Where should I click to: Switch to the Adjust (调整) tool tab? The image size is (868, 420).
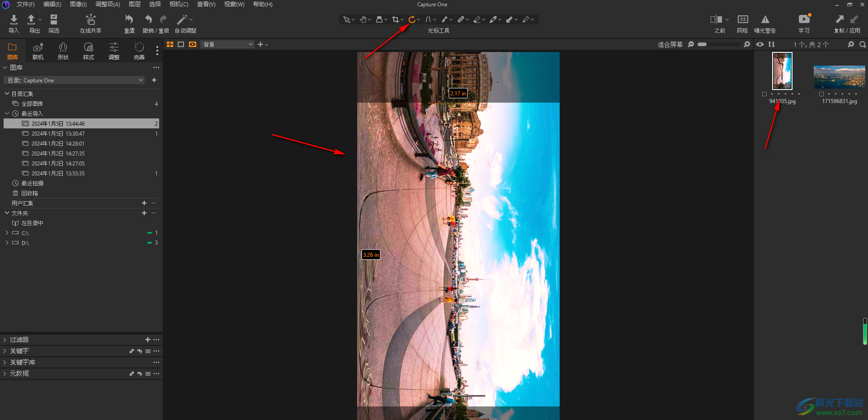114,51
